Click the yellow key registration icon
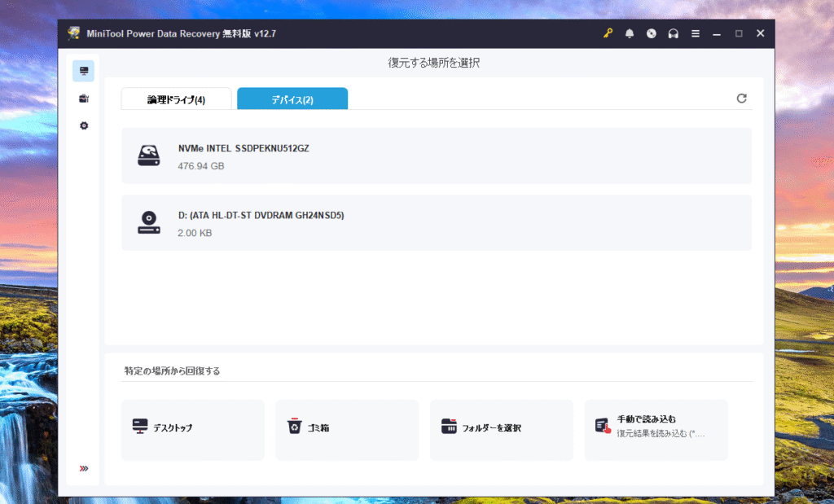 point(608,33)
